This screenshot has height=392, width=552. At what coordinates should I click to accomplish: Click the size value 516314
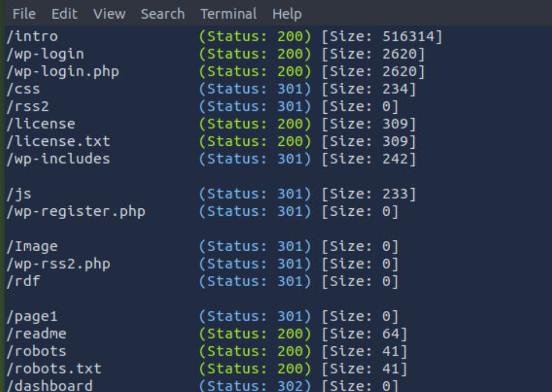tap(408, 37)
